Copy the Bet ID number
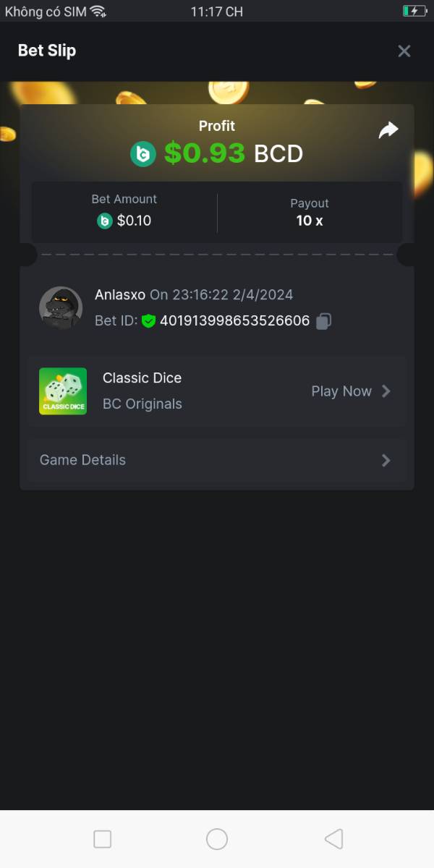 [x=324, y=320]
